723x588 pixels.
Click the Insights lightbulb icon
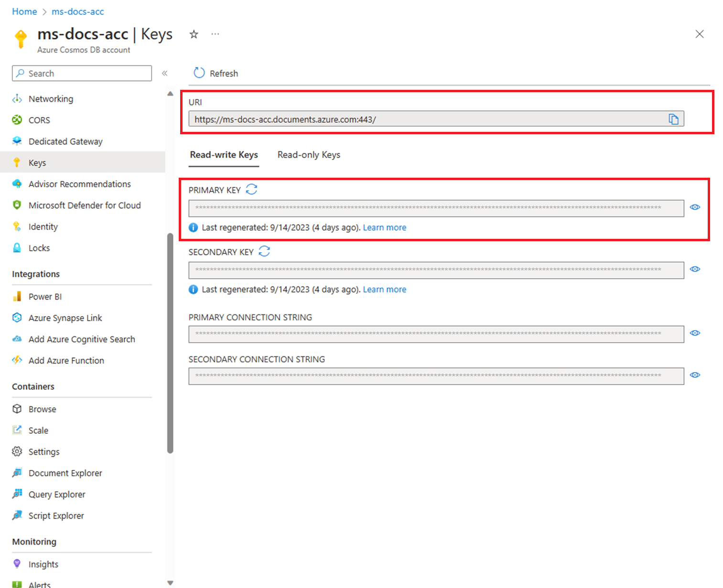point(17,564)
